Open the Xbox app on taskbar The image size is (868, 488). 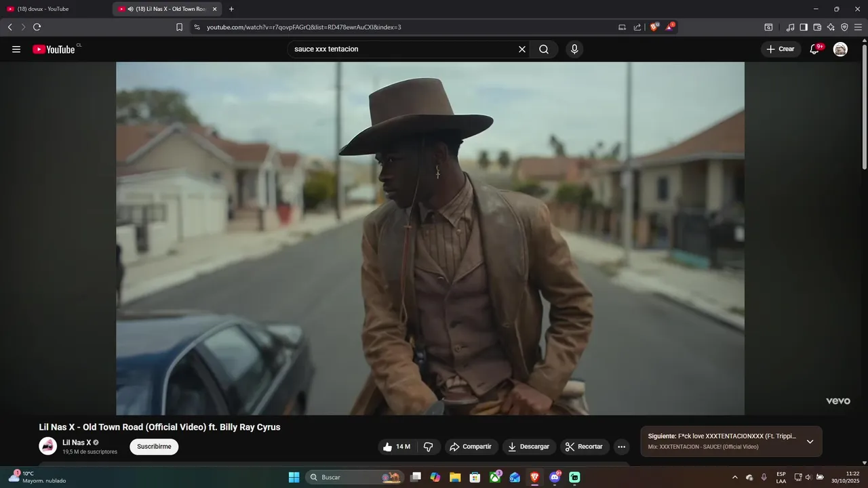point(495,477)
